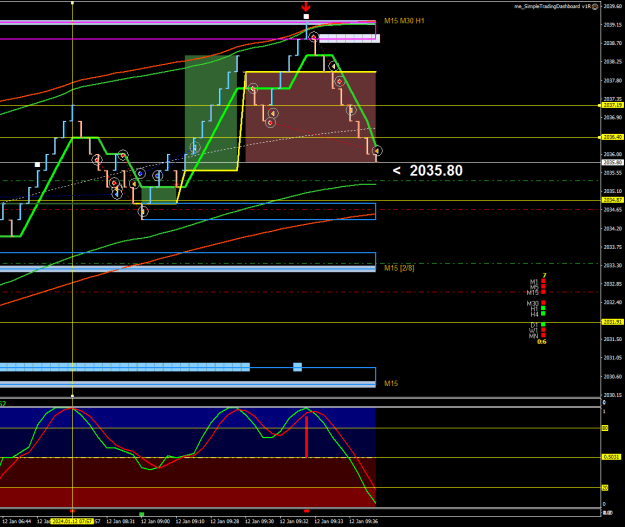
Task: Click the yellow 2031.91 price label
Action: 613,322
